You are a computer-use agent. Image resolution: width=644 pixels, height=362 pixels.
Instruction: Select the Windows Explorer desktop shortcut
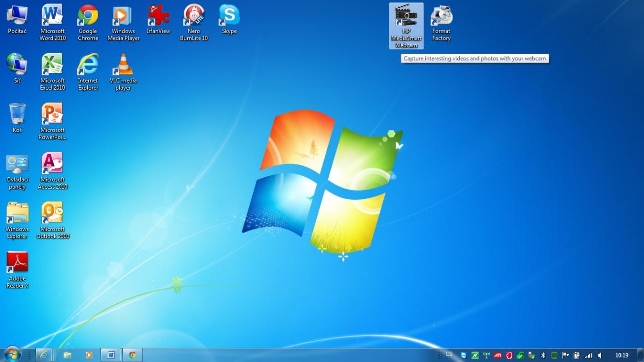click(x=17, y=221)
